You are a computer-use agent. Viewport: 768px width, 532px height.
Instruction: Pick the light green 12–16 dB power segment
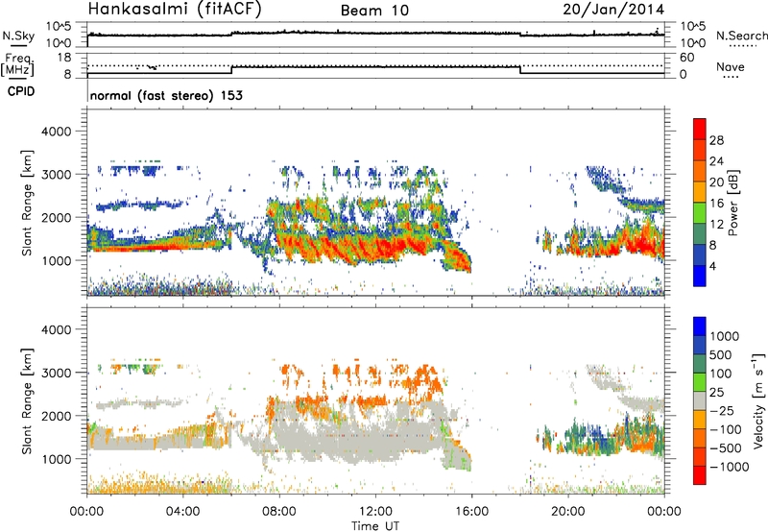[700, 213]
